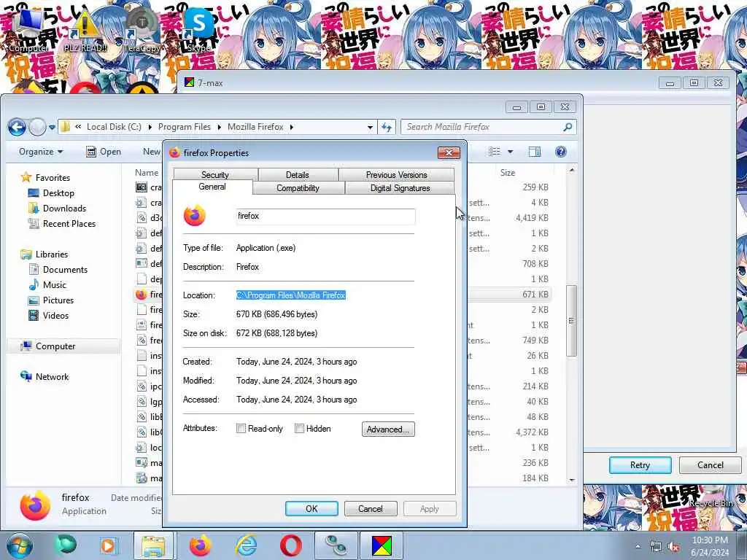Switch to the Compatibility tab

point(298,188)
